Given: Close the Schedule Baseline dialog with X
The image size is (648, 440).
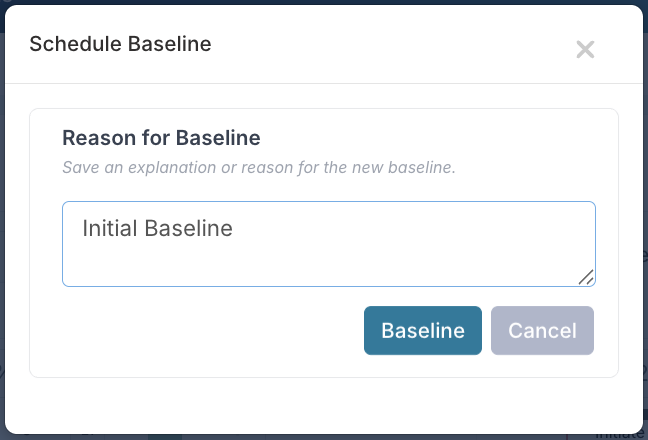Looking at the screenshot, I should (x=585, y=49).
